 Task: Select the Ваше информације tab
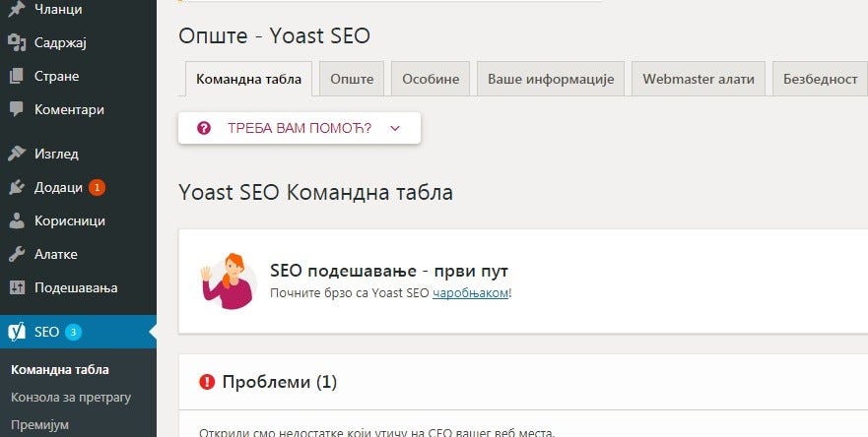tap(551, 79)
